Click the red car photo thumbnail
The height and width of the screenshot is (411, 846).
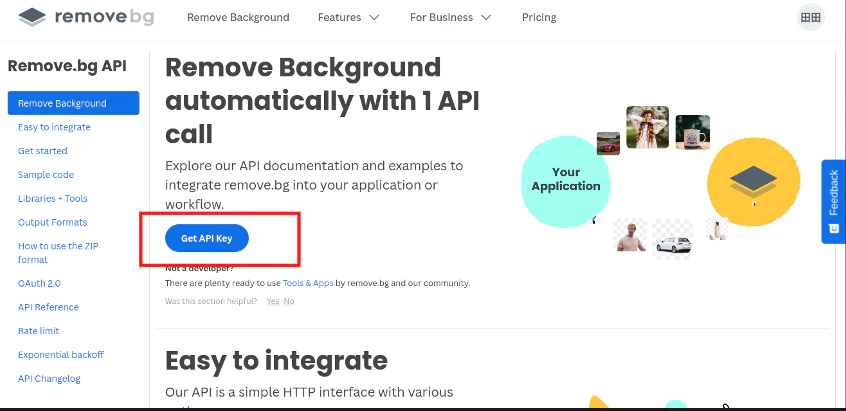pos(608,143)
